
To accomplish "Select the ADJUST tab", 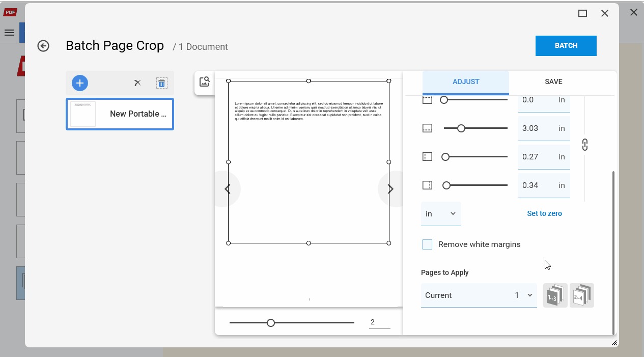I will [x=466, y=81].
